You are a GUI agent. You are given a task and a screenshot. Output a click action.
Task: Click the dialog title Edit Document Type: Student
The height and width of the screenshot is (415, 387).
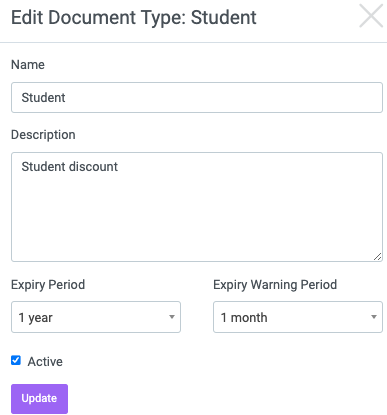(134, 17)
